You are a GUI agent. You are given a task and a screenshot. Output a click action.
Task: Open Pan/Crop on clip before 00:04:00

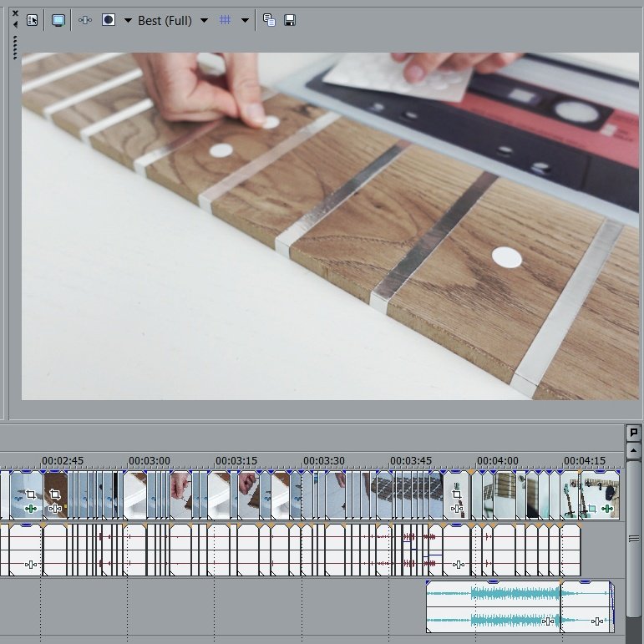pos(456,494)
